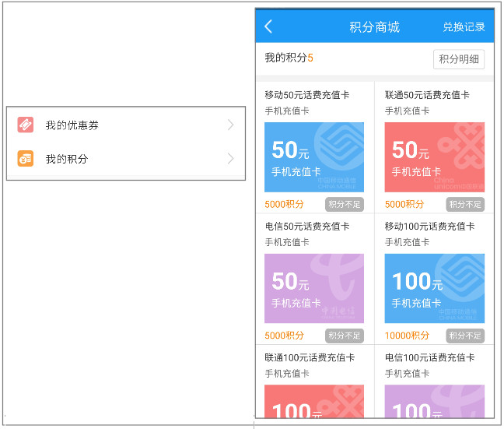
Task: Expand the chevron beside 我的优惠券
Action: coord(230,125)
